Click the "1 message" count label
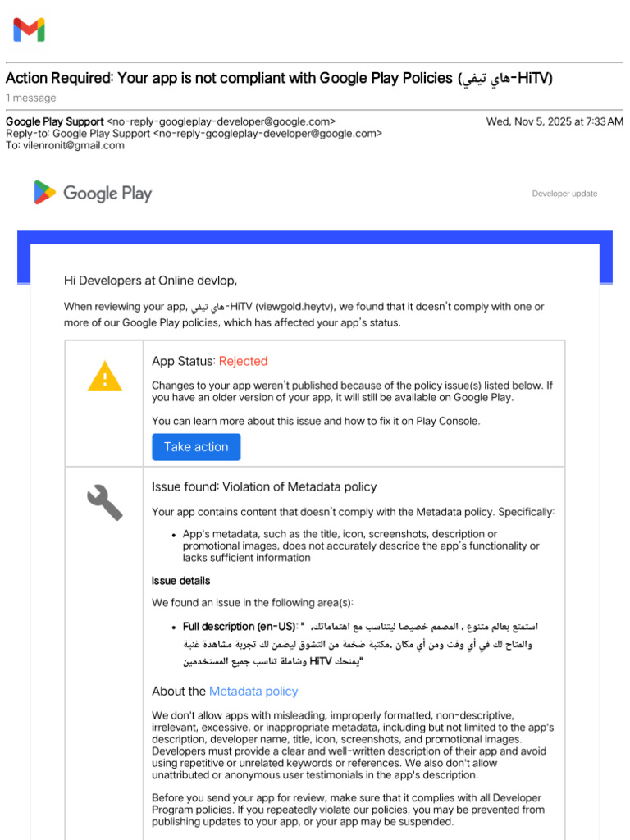The height and width of the screenshot is (840, 630). click(x=31, y=98)
